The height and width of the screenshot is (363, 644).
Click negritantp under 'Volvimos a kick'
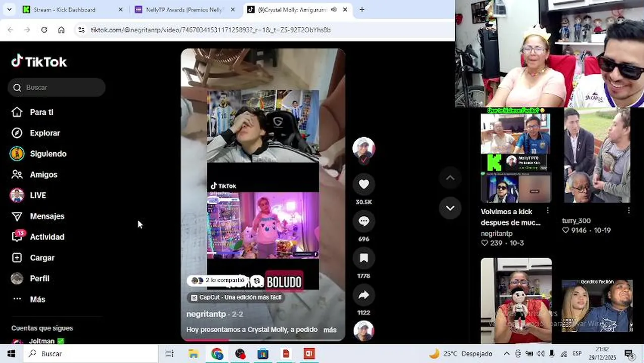496,233
